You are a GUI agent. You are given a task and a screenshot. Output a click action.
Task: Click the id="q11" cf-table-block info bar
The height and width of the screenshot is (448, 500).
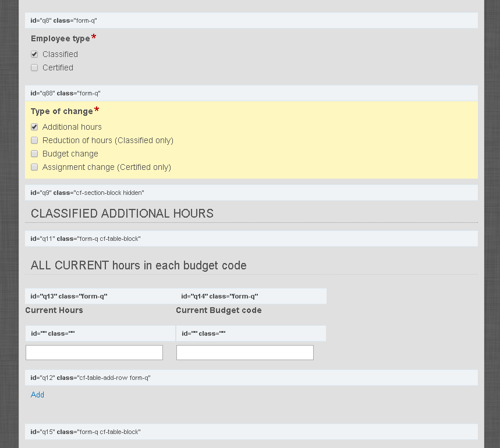(251, 239)
